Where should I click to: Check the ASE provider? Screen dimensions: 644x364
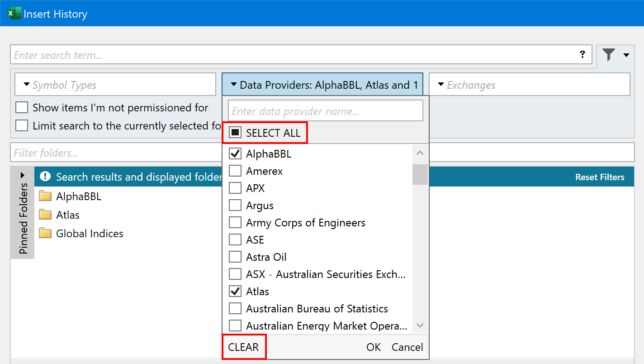coord(235,240)
